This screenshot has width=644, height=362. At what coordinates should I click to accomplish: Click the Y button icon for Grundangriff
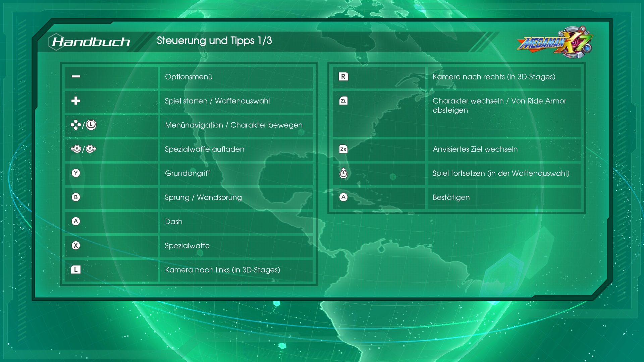(76, 173)
